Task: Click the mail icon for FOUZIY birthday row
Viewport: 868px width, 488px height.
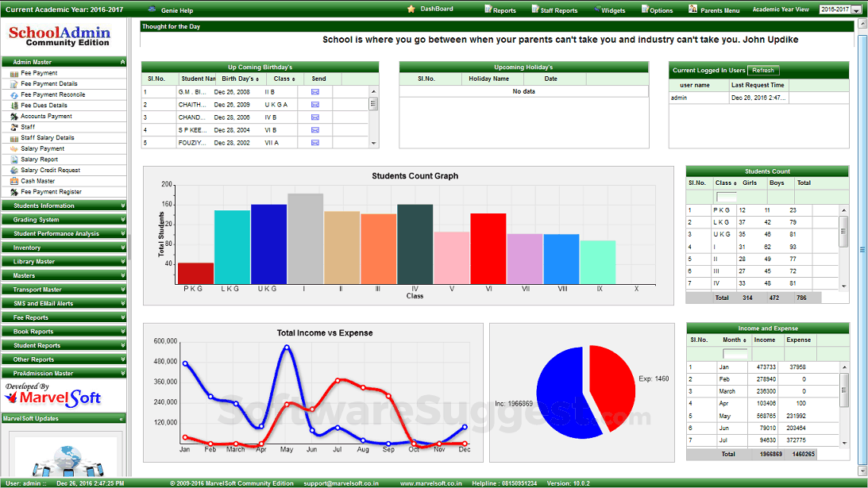Action: [x=314, y=143]
